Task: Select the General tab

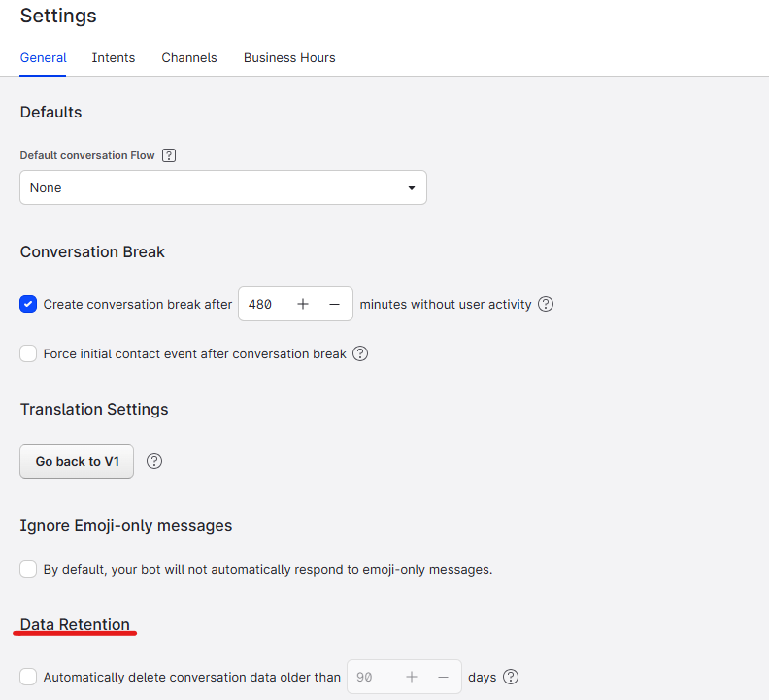Action: [x=43, y=58]
